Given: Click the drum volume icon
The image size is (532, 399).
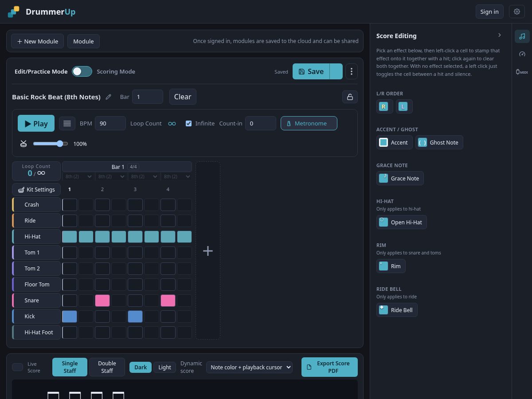Looking at the screenshot, I should point(23,144).
